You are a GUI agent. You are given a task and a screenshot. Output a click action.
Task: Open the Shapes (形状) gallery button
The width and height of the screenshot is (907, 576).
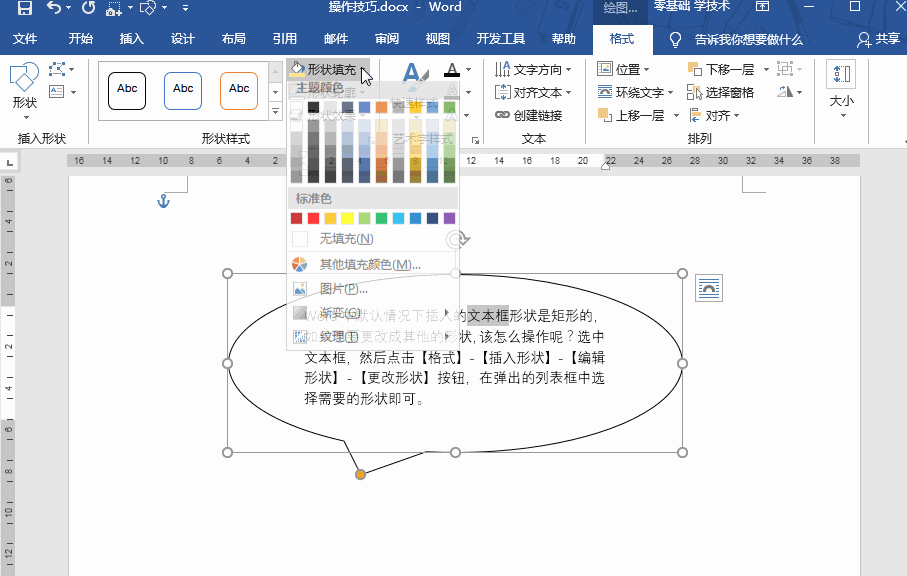pyautogui.click(x=24, y=90)
